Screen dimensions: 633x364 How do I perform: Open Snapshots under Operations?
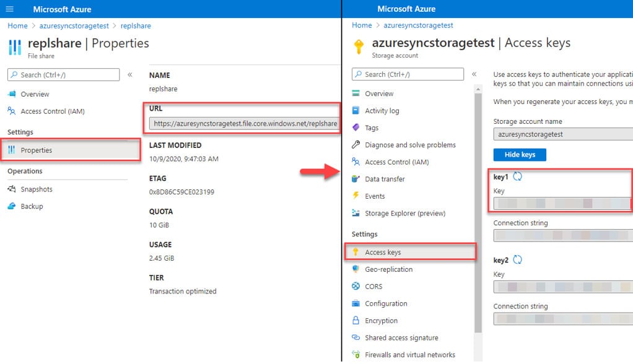[37, 189]
